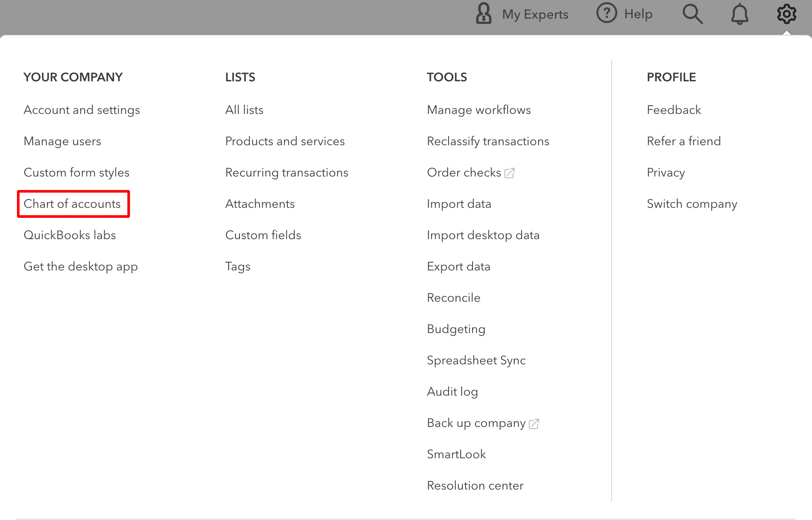This screenshot has width=812, height=520.
Task: Open Custom form styles
Action: pyautogui.click(x=77, y=173)
